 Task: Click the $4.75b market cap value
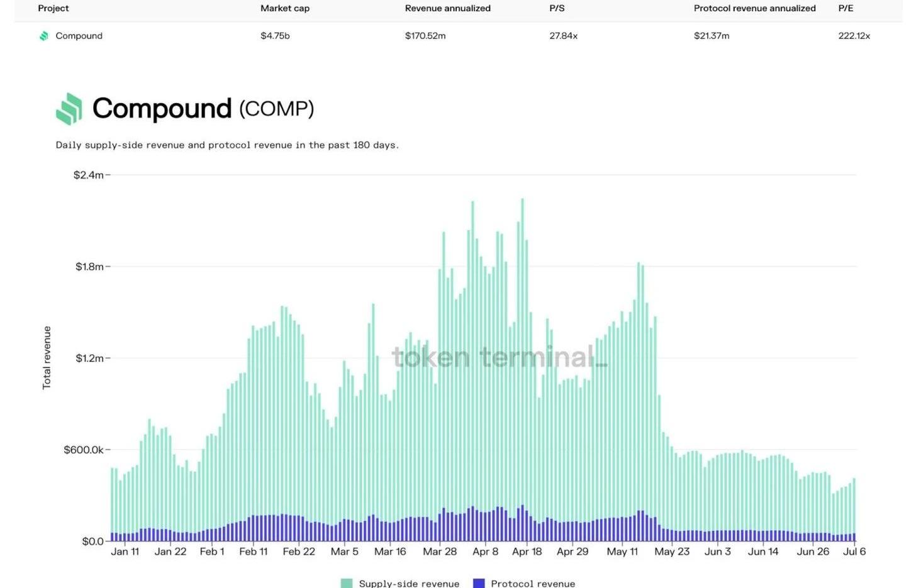tap(275, 36)
